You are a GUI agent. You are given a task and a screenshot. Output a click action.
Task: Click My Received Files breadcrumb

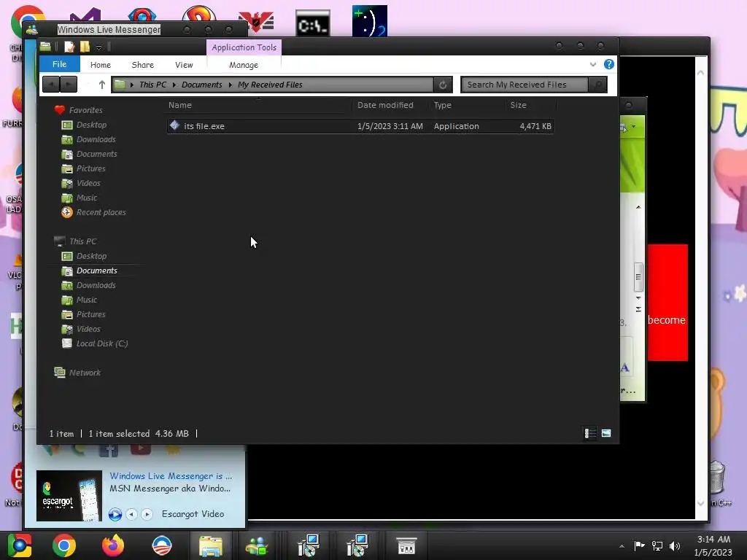click(270, 85)
